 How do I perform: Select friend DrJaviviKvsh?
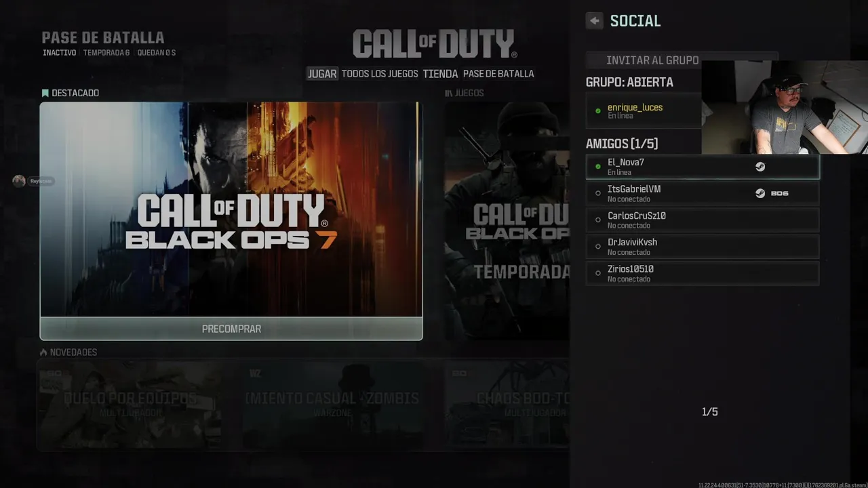(x=703, y=246)
